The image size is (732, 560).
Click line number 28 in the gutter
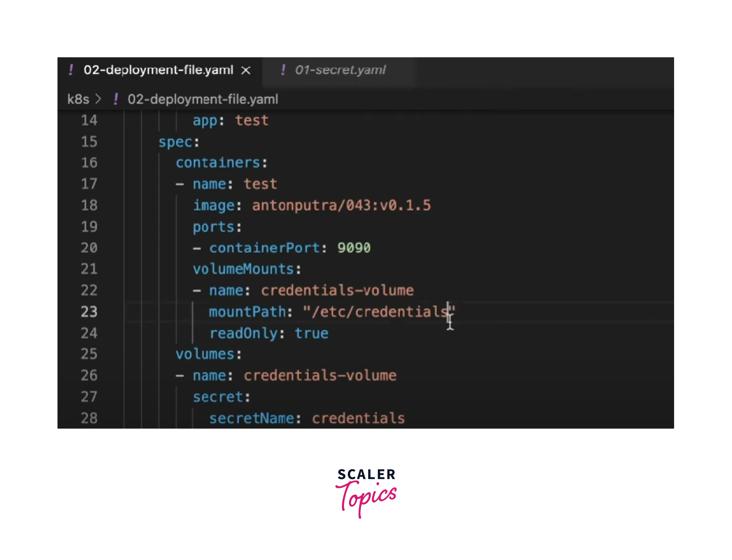pos(89,418)
